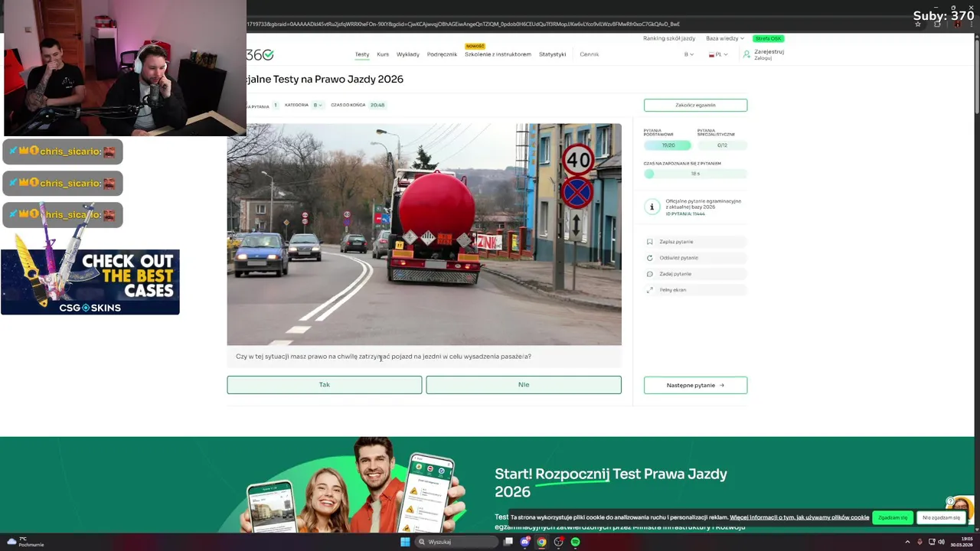Screen dimensions: 980x551
Task: Open full screen mode Pełny ekran
Action: pos(695,290)
